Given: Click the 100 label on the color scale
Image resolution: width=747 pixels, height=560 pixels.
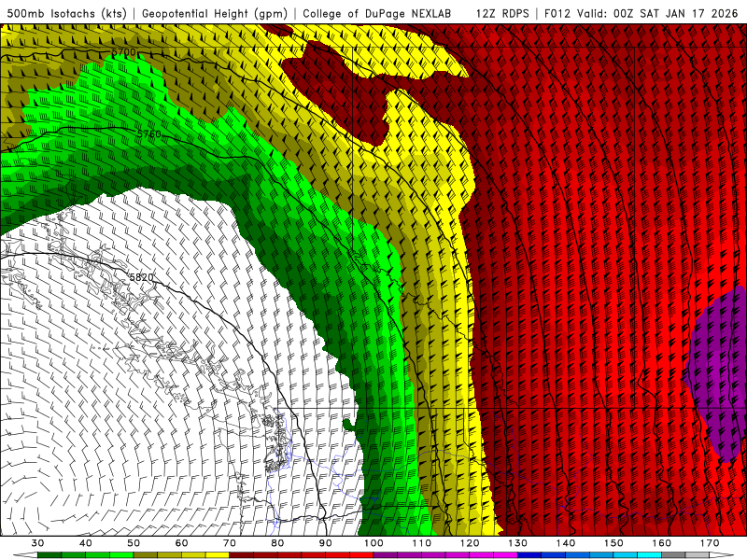Looking at the screenshot, I should point(374,543).
